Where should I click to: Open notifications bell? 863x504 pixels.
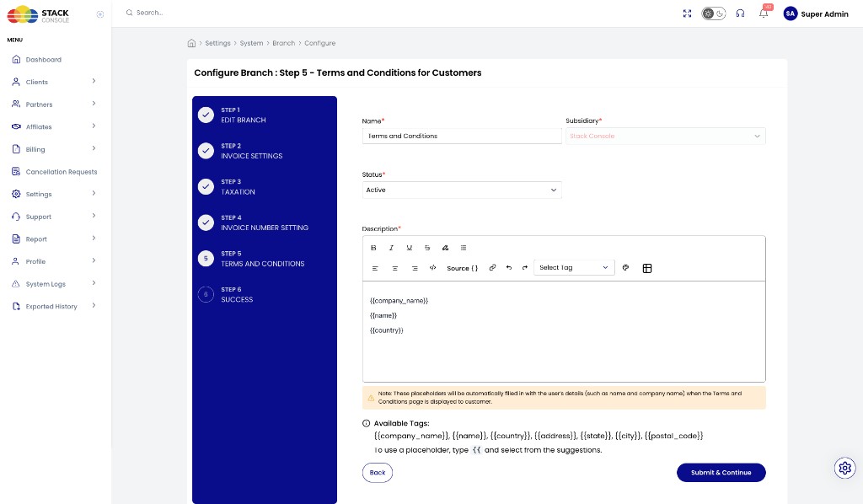tap(764, 13)
